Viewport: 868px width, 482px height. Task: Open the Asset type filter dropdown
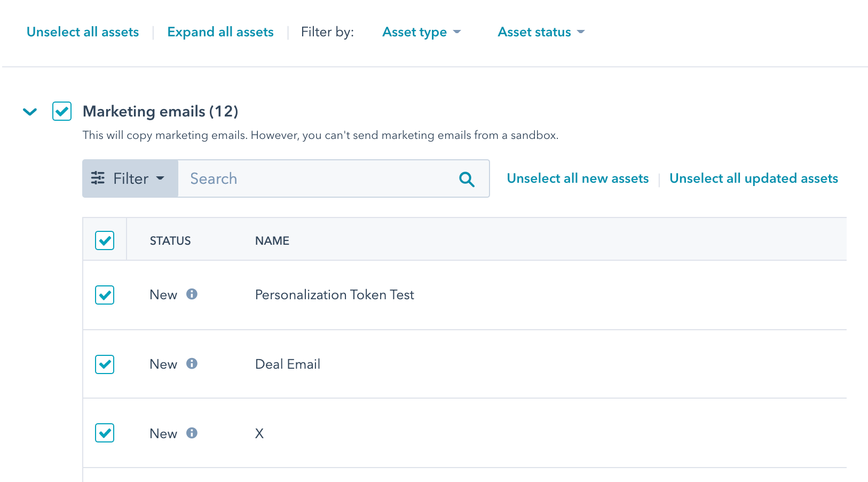pos(422,32)
